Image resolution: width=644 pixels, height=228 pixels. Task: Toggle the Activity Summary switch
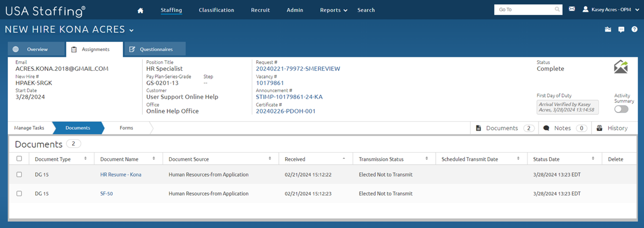(x=621, y=109)
